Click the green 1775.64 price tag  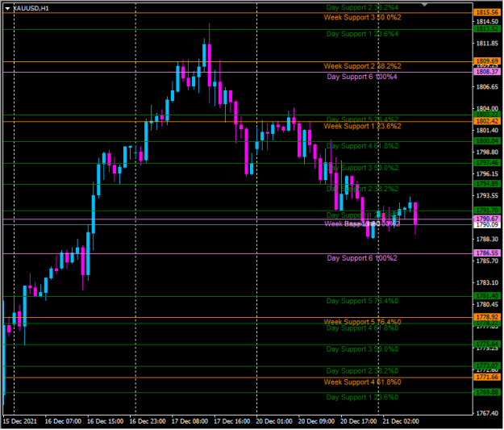point(487,344)
